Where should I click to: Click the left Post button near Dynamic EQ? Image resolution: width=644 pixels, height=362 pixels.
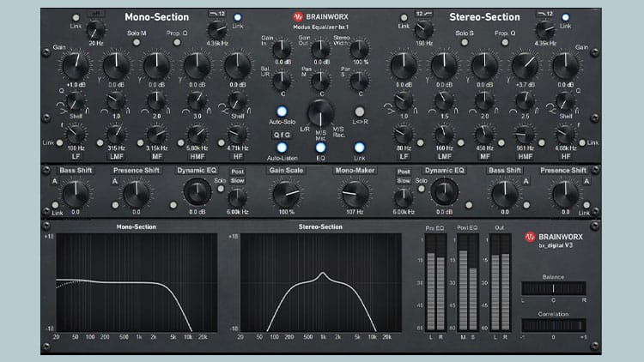(237, 172)
